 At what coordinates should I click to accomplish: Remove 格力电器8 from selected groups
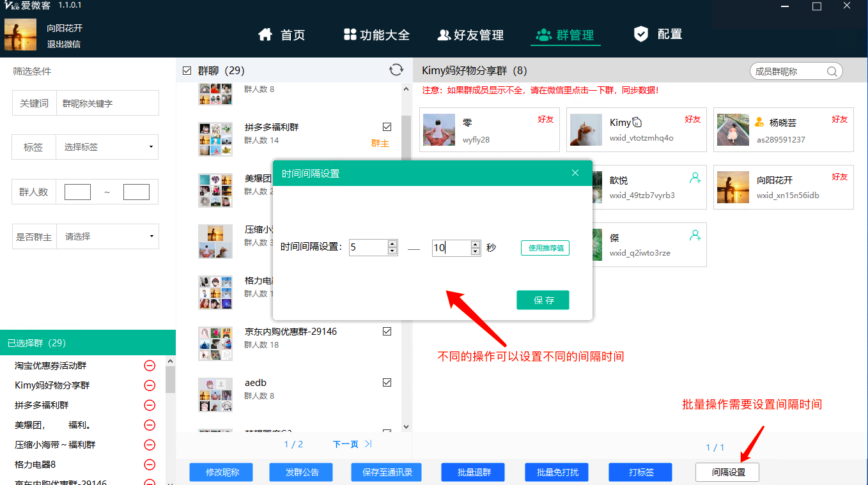click(150, 465)
